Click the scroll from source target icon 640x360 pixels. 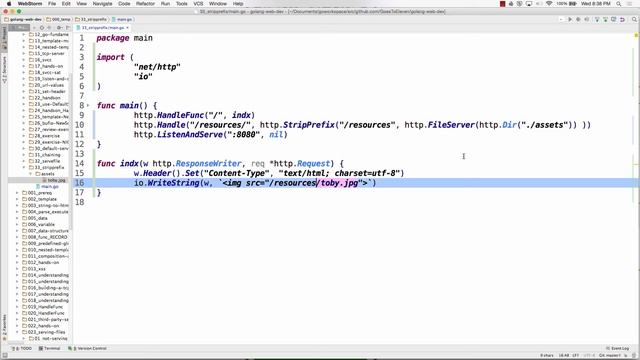(x=42, y=28)
